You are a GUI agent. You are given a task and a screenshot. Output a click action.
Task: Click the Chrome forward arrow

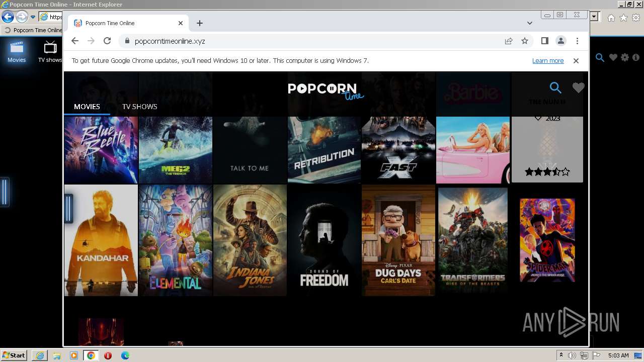coord(91,41)
